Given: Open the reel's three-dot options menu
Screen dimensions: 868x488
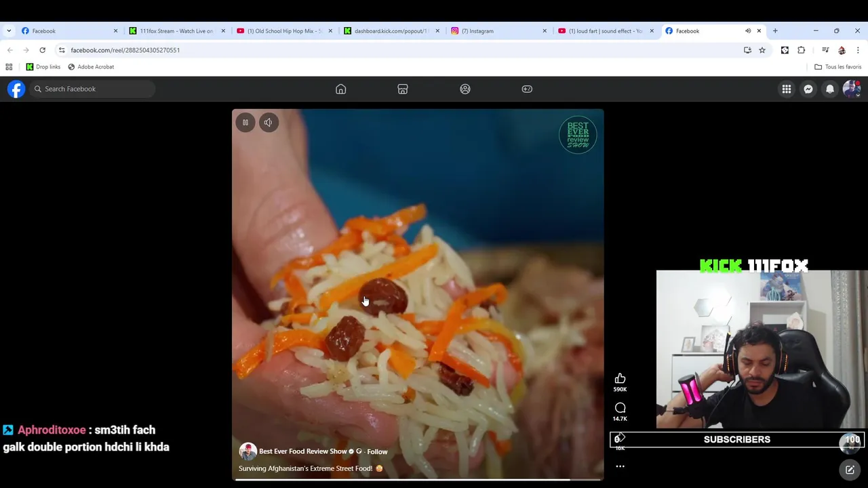Looking at the screenshot, I should click(x=620, y=466).
